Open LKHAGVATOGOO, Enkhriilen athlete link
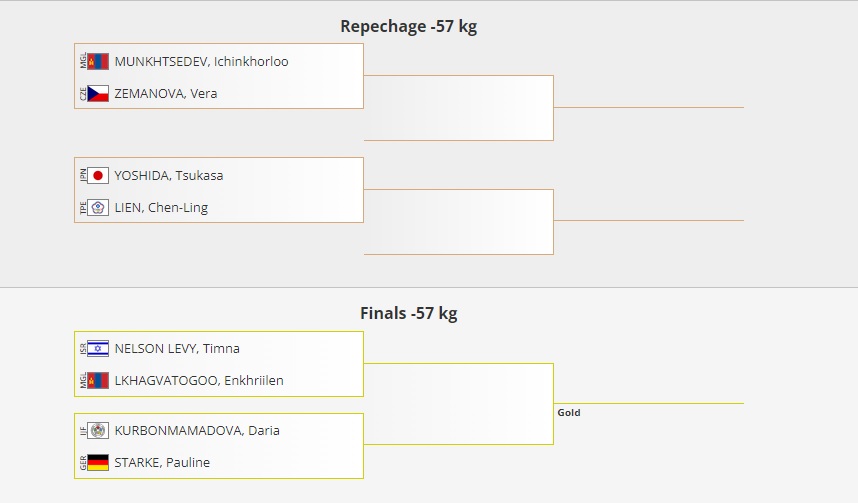Screen dimensions: 858x503 (x=198, y=381)
